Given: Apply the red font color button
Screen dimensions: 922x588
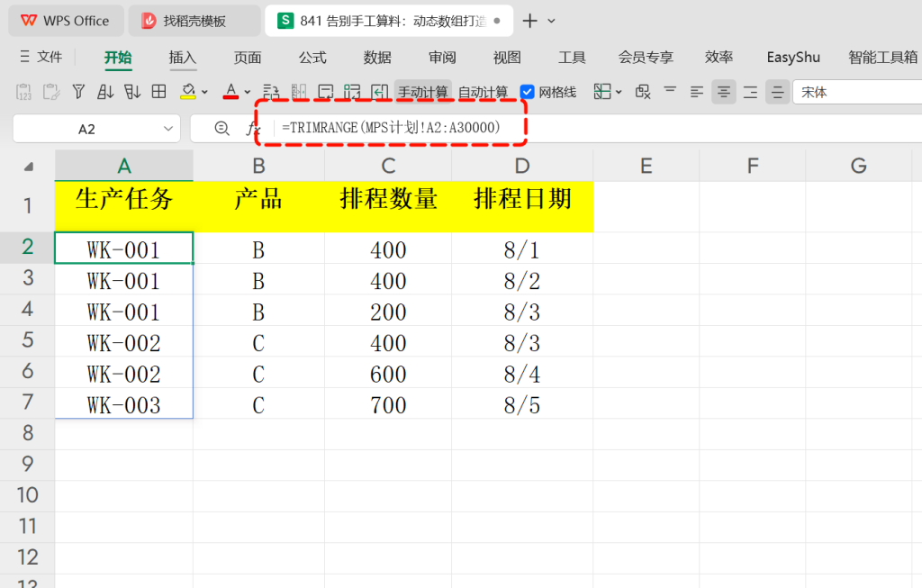Looking at the screenshot, I should pyautogui.click(x=230, y=92).
